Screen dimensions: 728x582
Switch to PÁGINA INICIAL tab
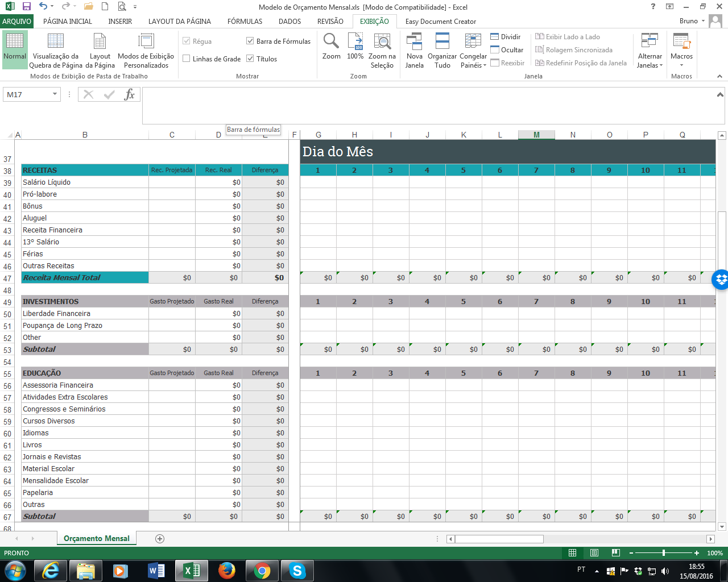(68, 21)
